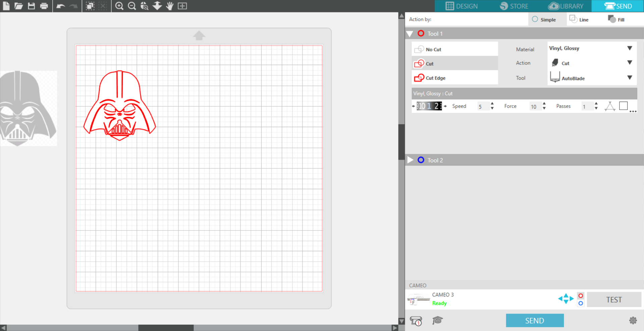Open the Action dropdown set to Cut
644x331 pixels.
592,63
